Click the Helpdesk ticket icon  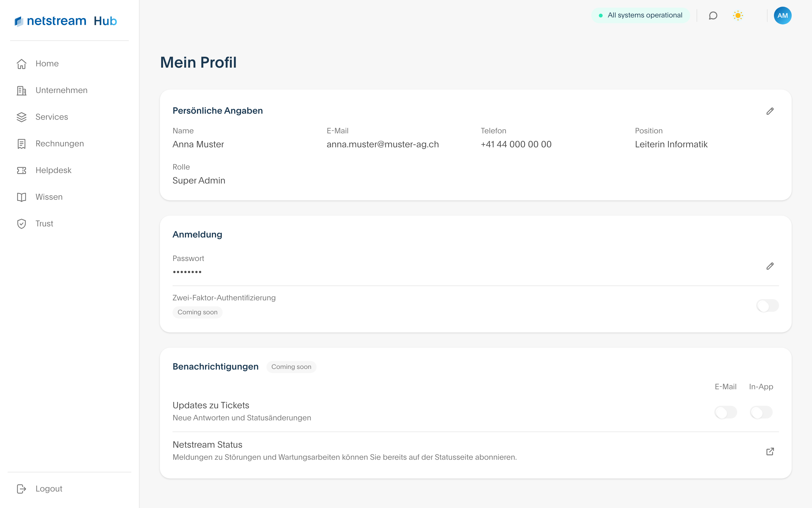(22, 170)
